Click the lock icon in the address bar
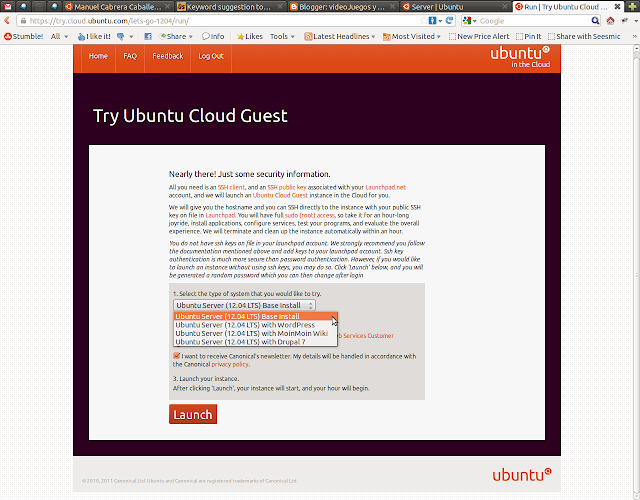 23,21
